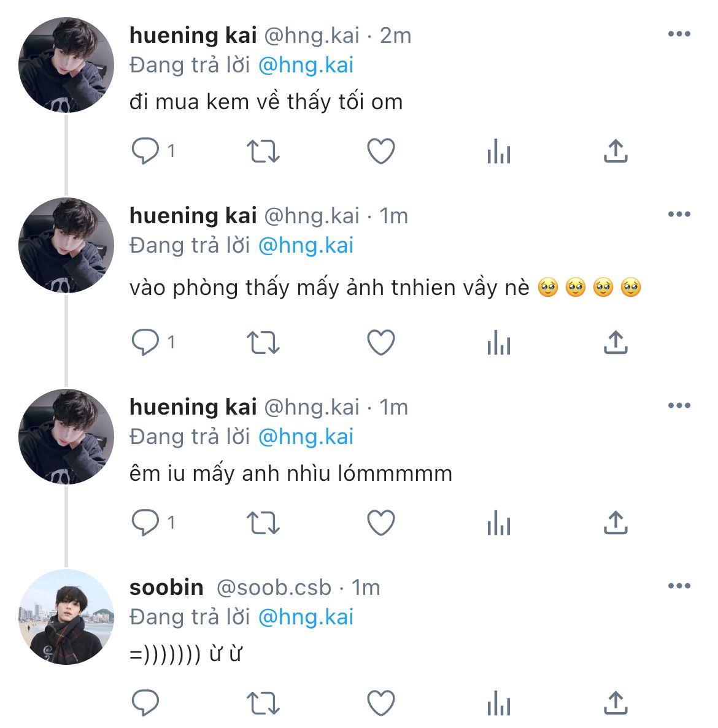
Task: Click the @hng.kai mention in first tweet
Action: pos(306,65)
